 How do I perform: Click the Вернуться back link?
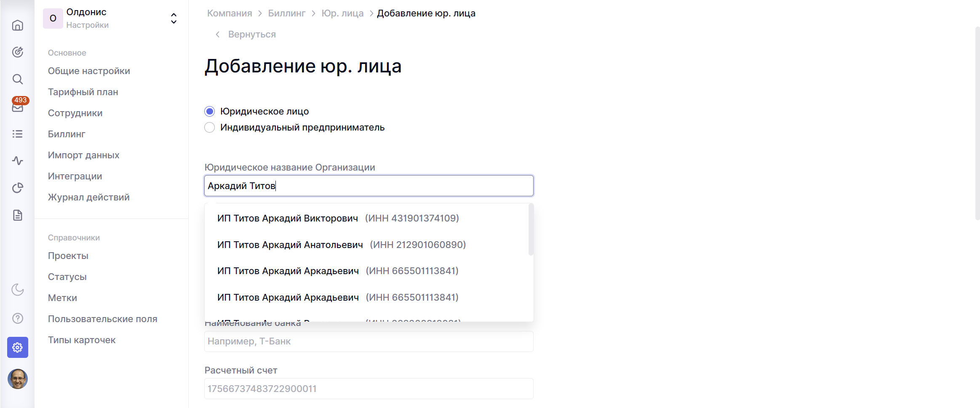pyautogui.click(x=251, y=35)
